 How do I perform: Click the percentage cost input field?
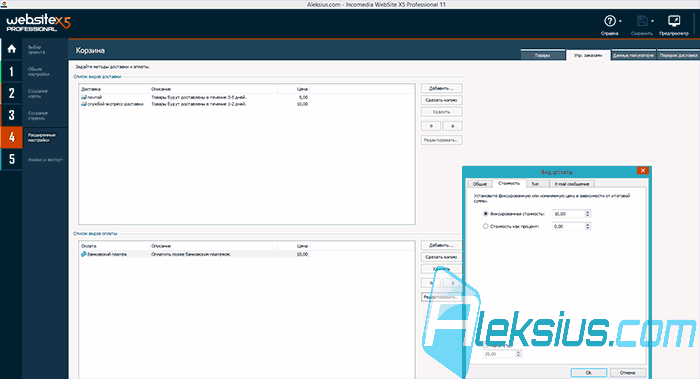coord(568,226)
